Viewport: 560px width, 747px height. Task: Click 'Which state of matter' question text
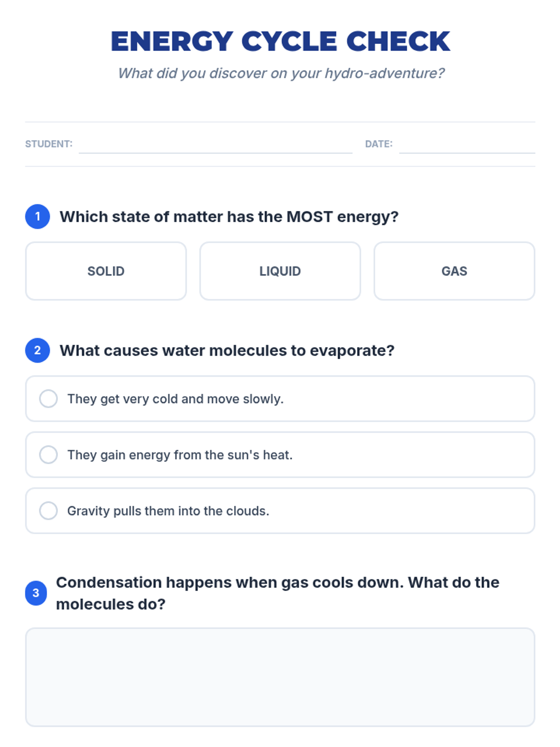pos(229,217)
